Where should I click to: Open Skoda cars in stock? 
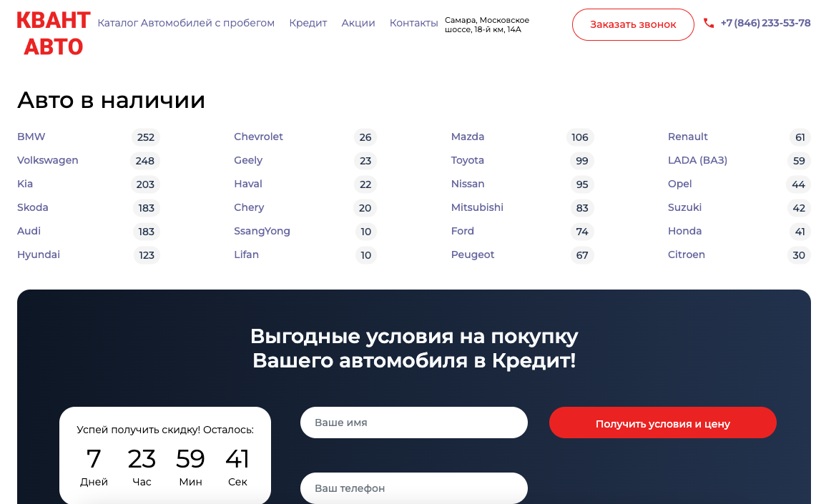pyautogui.click(x=33, y=207)
